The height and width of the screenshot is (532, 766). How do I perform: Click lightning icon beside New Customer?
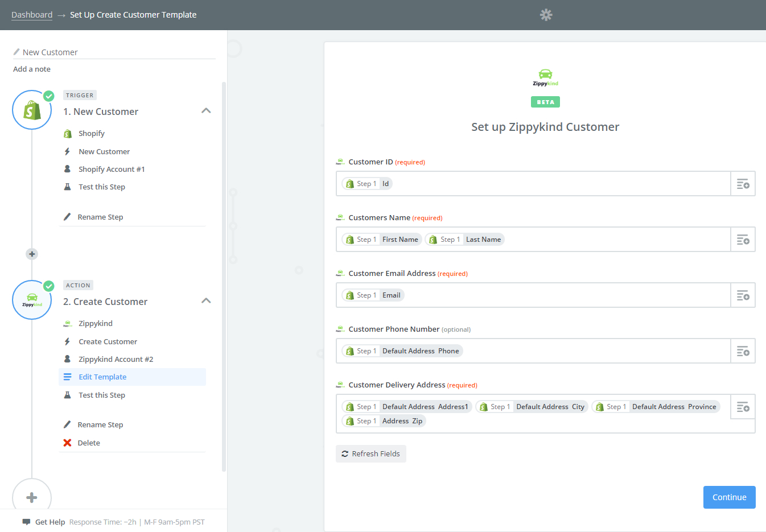click(x=67, y=151)
